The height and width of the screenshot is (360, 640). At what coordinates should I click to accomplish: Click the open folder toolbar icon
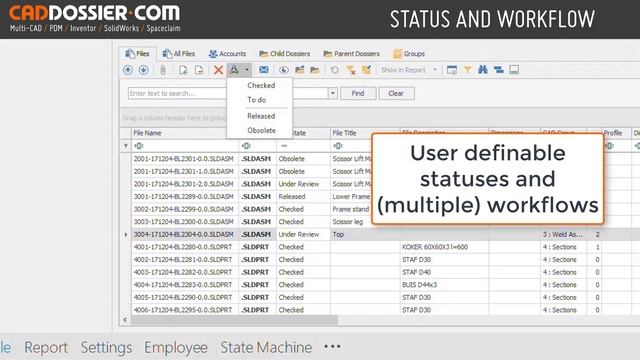pos(315,70)
